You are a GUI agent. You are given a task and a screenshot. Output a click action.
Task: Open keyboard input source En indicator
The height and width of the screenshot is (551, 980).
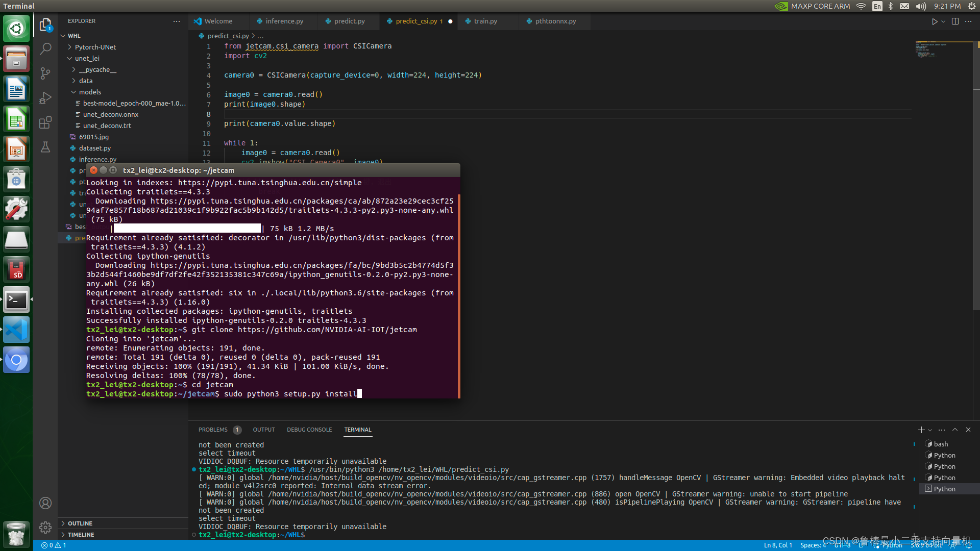[x=877, y=6]
